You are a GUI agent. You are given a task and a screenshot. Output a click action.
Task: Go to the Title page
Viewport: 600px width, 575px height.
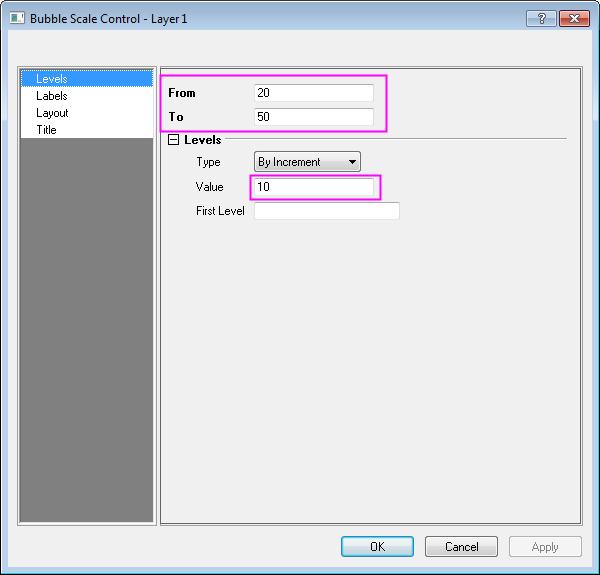click(x=47, y=130)
